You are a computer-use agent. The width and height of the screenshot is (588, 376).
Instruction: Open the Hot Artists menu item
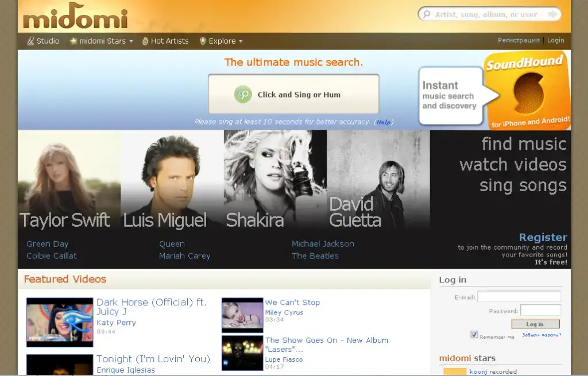169,41
